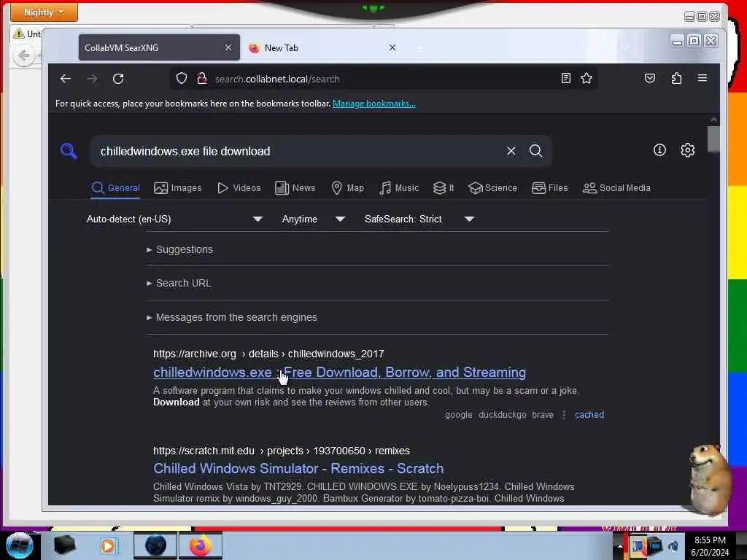Click the address bar URL field
Viewport: 747px width, 560px height.
pyautogui.click(x=384, y=79)
